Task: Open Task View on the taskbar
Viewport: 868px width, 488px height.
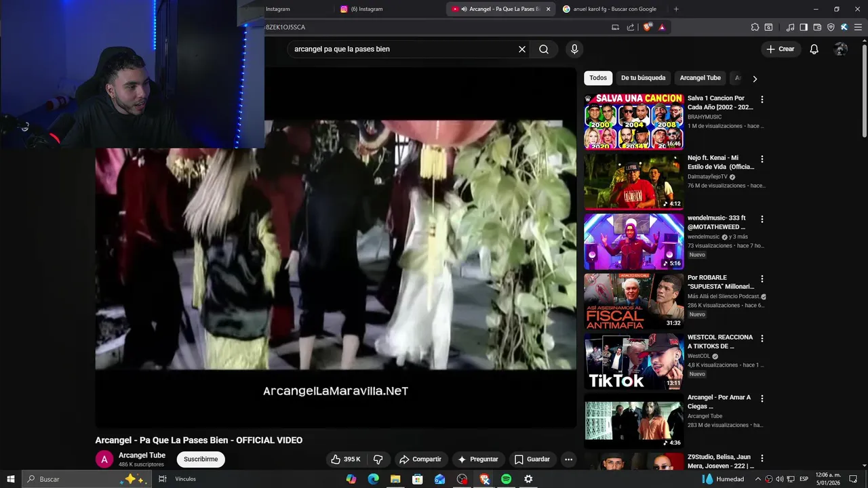Action: 163,479
